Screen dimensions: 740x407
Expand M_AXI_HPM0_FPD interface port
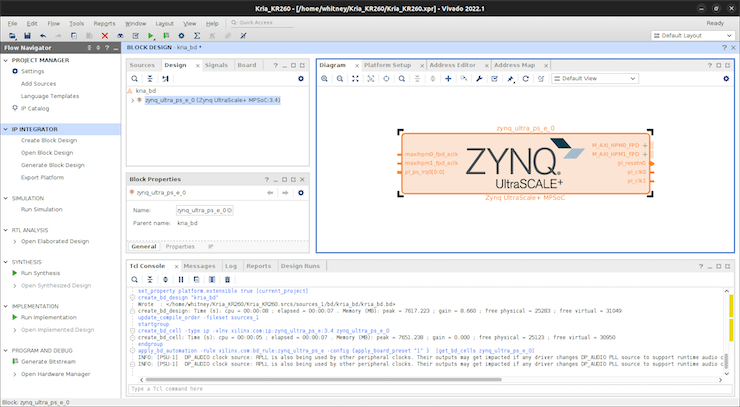[x=645, y=145]
